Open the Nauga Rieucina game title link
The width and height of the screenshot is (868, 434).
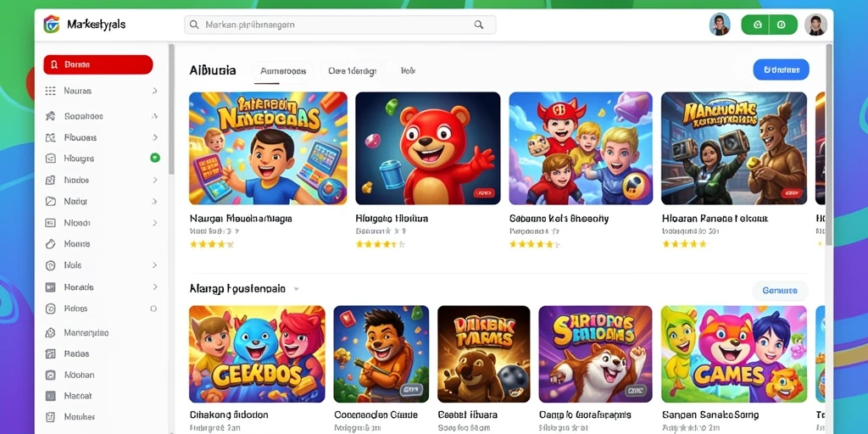pyautogui.click(x=241, y=219)
